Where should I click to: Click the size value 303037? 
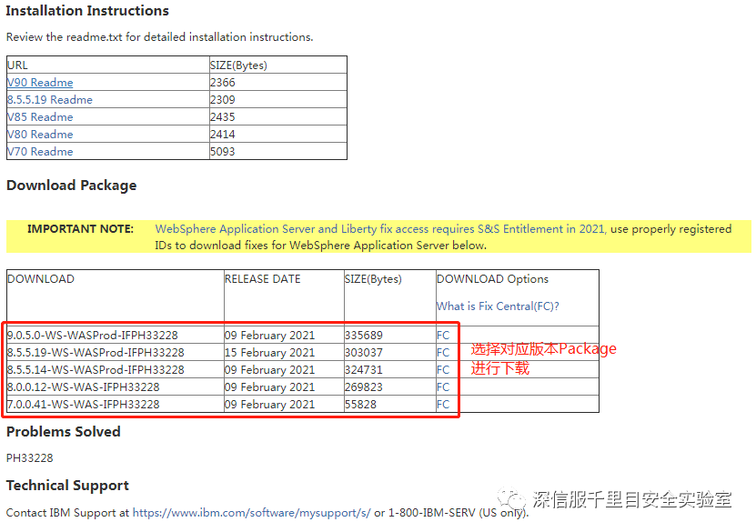(364, 353)
